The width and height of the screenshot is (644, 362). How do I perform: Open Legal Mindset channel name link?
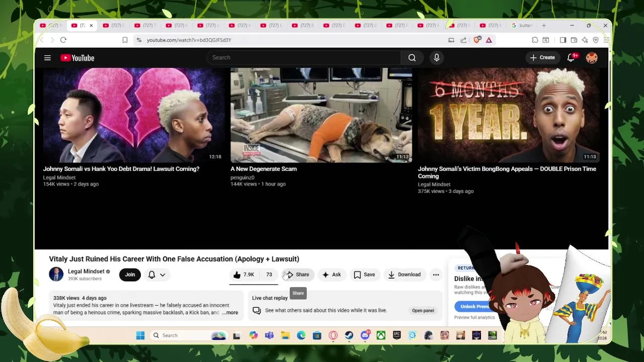pyautogui.click(x=86, y=271)
